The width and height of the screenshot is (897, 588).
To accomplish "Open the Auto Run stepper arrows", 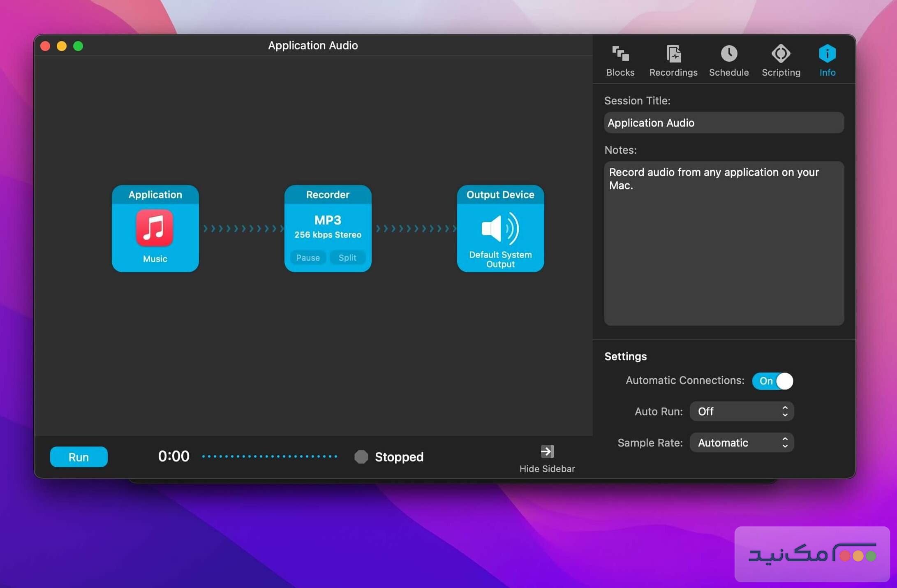I will pos(785,411).
